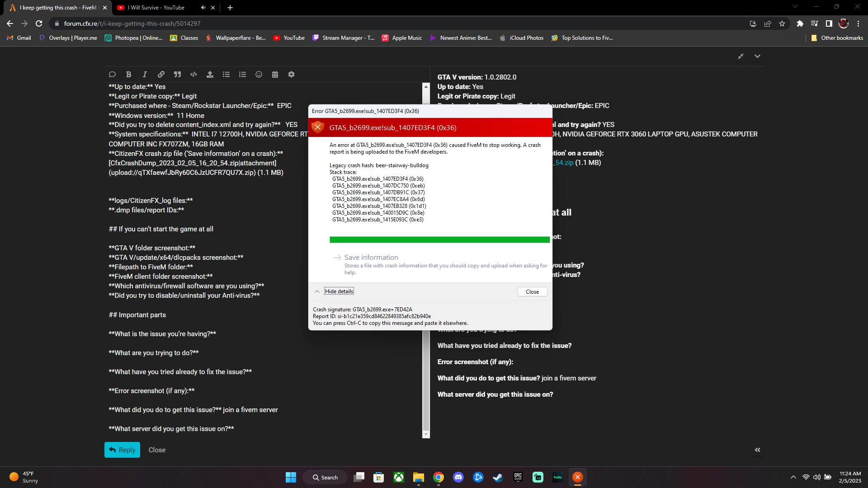Reload the page with refresh icon
The width and height of the screenshot is (868, 488).
pos(39,23)
